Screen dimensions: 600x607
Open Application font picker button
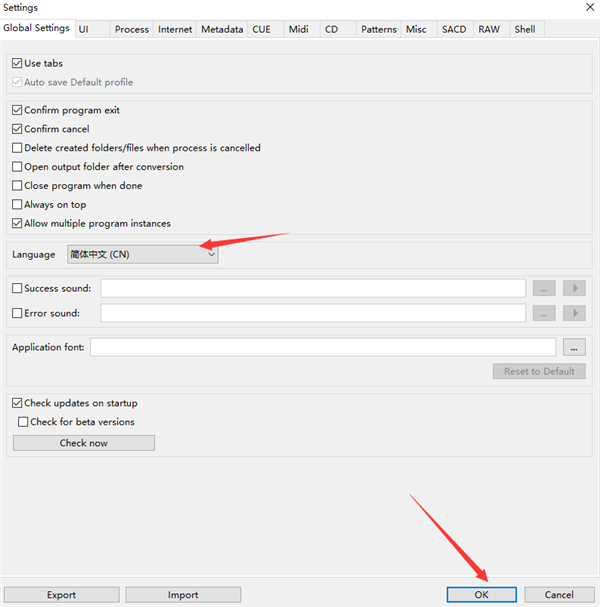(x=574, y=347)
